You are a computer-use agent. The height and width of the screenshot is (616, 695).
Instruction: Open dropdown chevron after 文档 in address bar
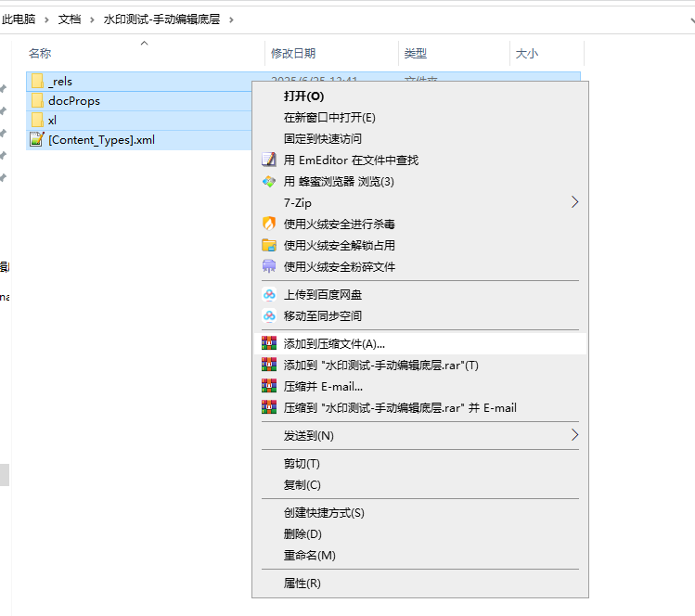[x=92, y=19]
